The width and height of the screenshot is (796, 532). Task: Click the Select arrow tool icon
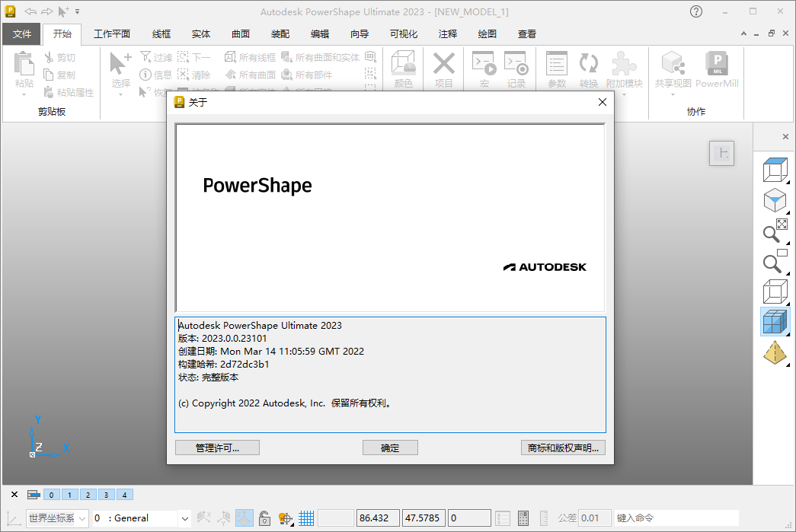pos(120,64)
